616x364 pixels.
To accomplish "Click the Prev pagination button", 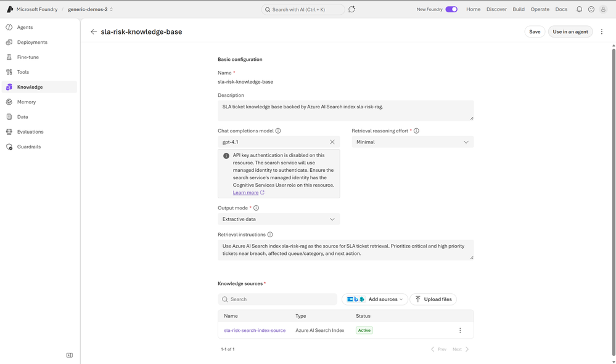I will click(438, 349).
